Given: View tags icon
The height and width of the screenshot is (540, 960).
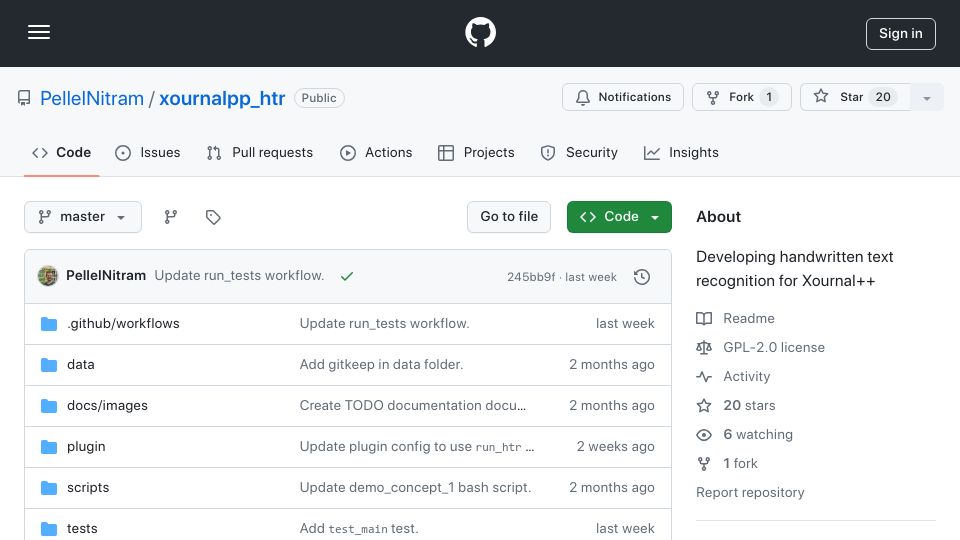Looking at the screenshot, I should [x=213, y=217].
